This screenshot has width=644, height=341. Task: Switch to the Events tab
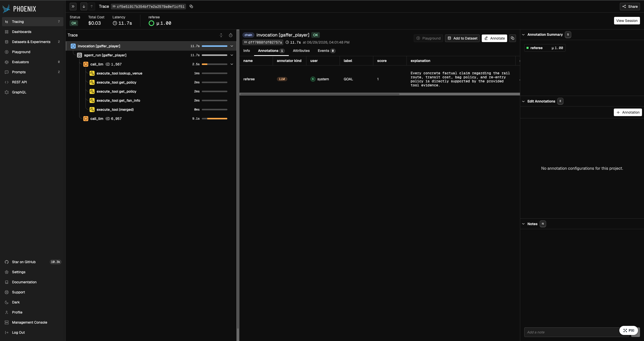pyautogui.click(x=326, y=51)
